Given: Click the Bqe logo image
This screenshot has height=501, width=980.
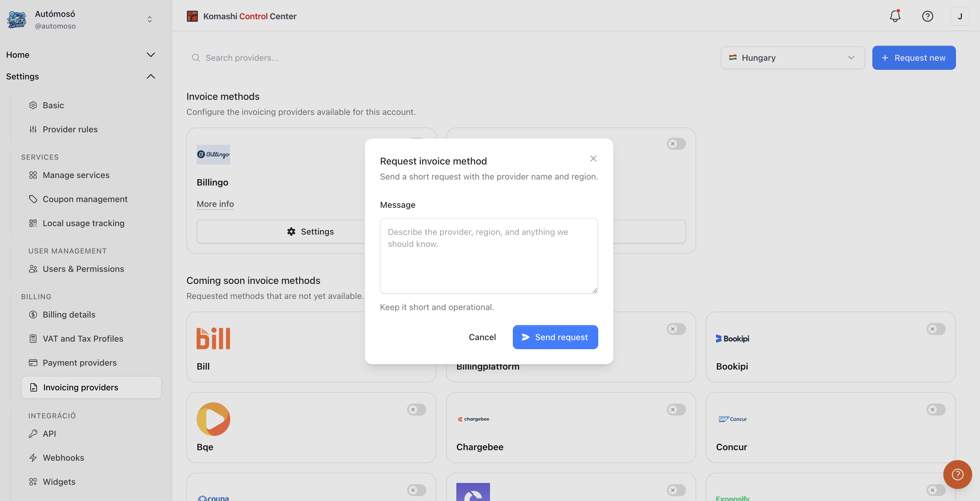Looking at the screenshot, I should click(213, 419).
